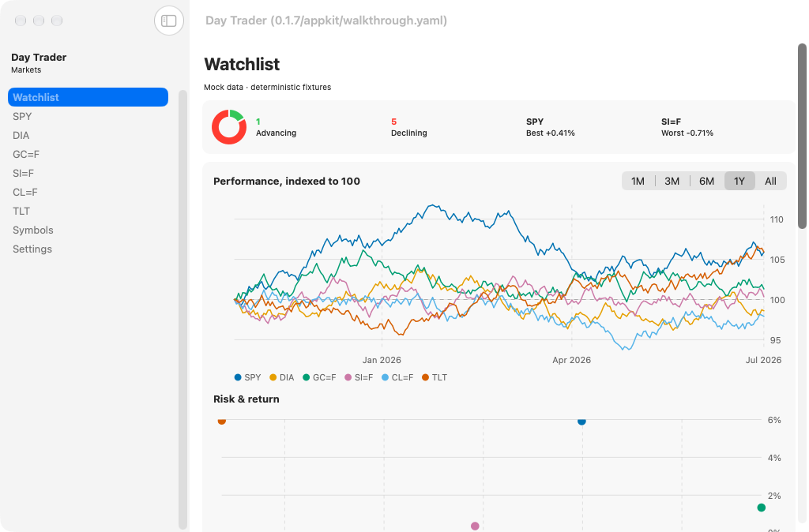Screen dimensions: 809x532
Task: Open DIA in the sidebar
Action: pyautogui.click(x=88, y=135)
